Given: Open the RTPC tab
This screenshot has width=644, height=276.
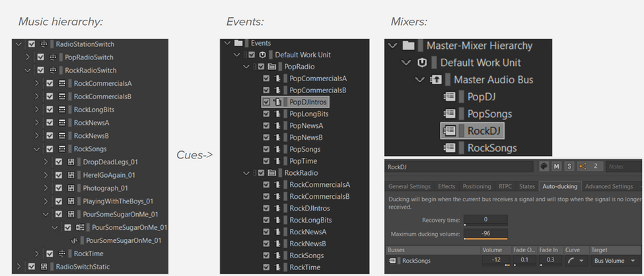Looking at the screenshot, I should 505,186.
